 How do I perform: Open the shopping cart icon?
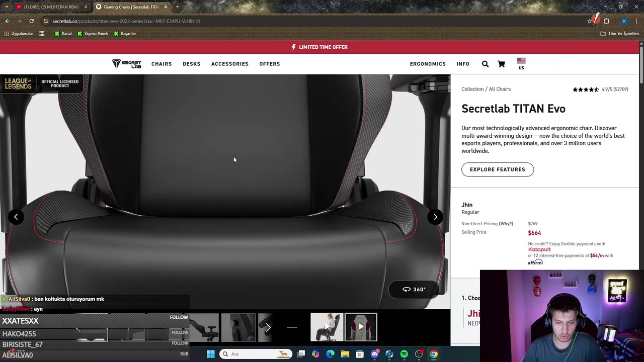[x=501, y=64]
